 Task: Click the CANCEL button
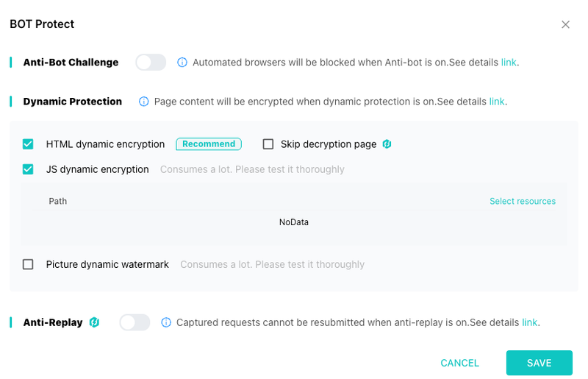[460, 363]
